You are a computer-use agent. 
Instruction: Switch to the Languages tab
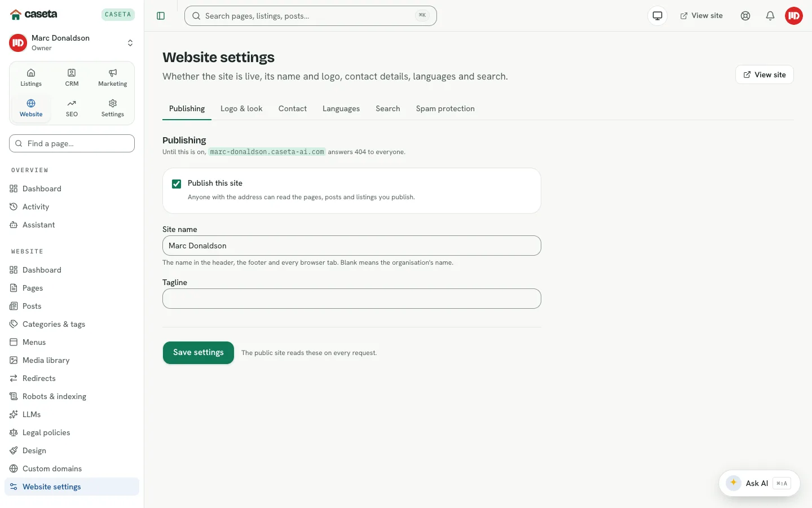tap(341, 108)
